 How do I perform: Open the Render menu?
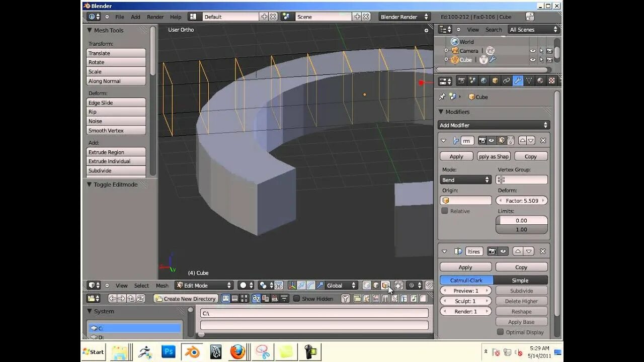click(x=155, y=17)
